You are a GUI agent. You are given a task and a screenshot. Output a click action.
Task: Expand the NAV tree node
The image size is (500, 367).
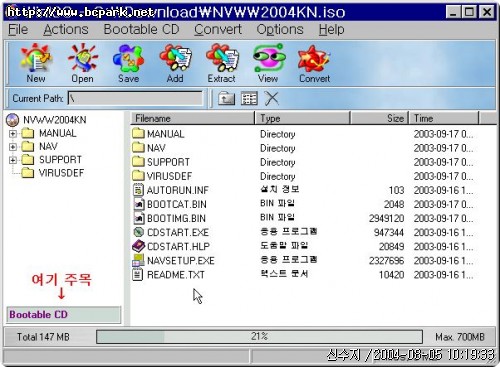point(13,147)
